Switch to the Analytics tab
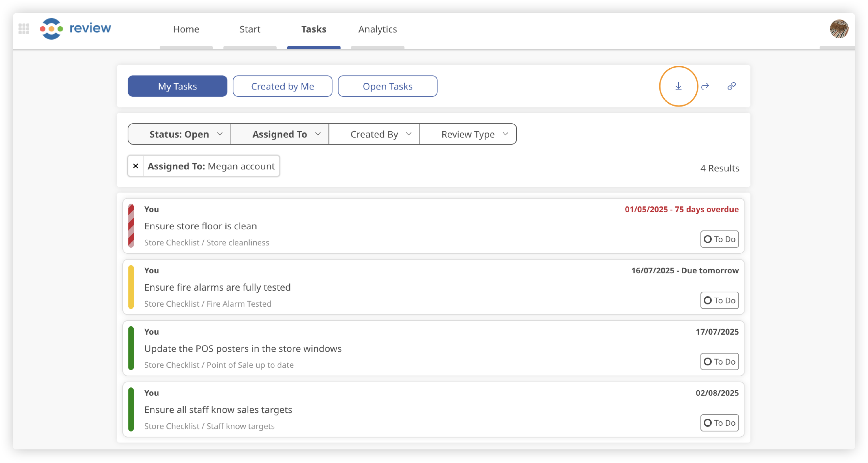Screen dimensions: 868x463 (377, 29)
